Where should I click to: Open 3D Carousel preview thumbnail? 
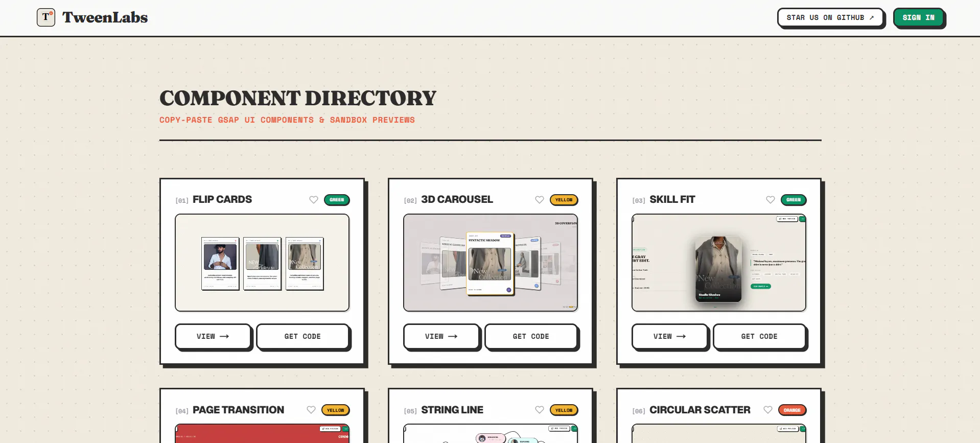coord(491,263)
